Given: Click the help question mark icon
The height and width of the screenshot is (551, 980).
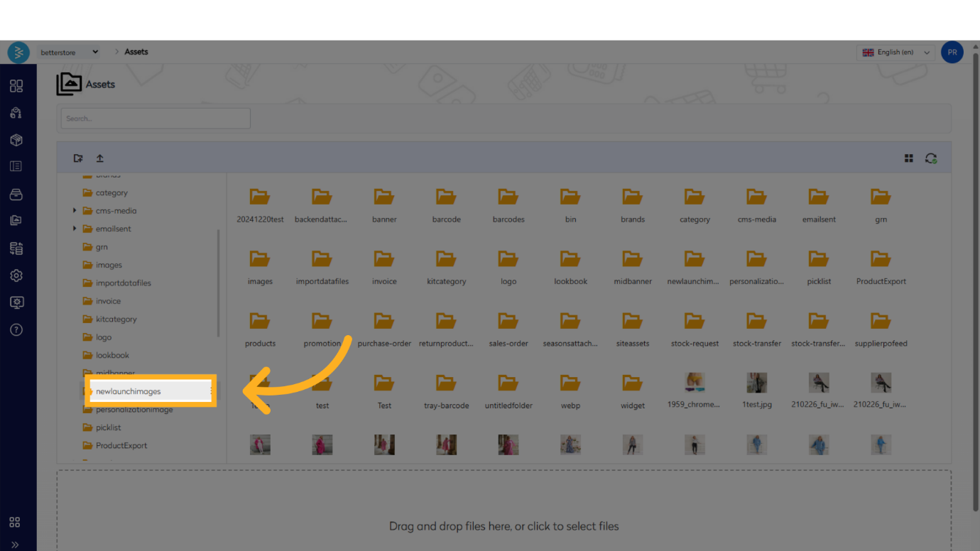Looking at the screenshot, I should 16,329.
